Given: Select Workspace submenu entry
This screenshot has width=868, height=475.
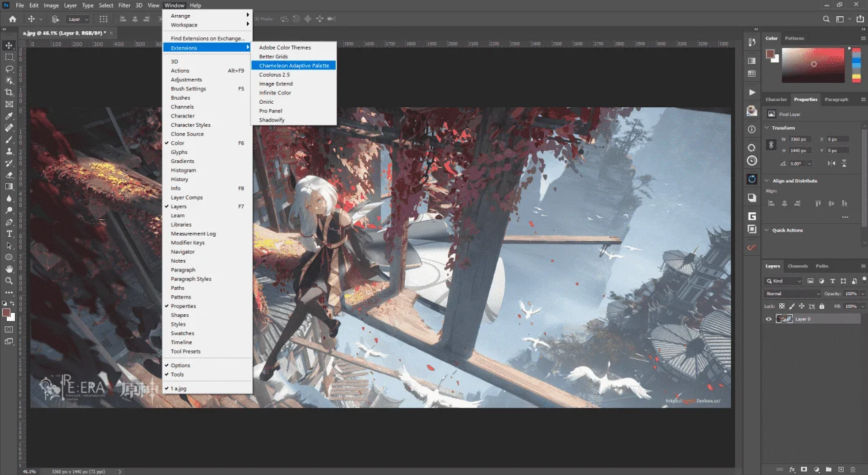Looking at the screenshot, I should tap(207, 25).
